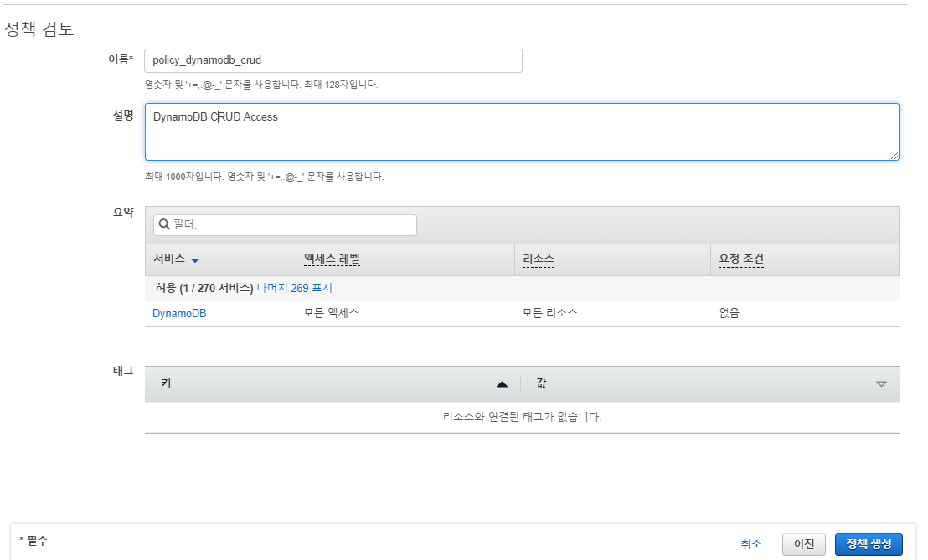Click the policy name input field
The image size is (928, 560).
point(333,60)
